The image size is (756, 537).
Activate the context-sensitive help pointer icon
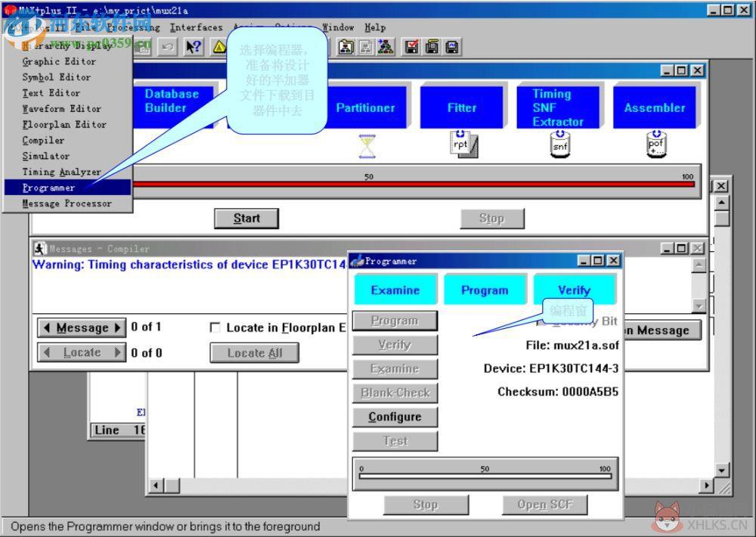click(x=194, y=47)
